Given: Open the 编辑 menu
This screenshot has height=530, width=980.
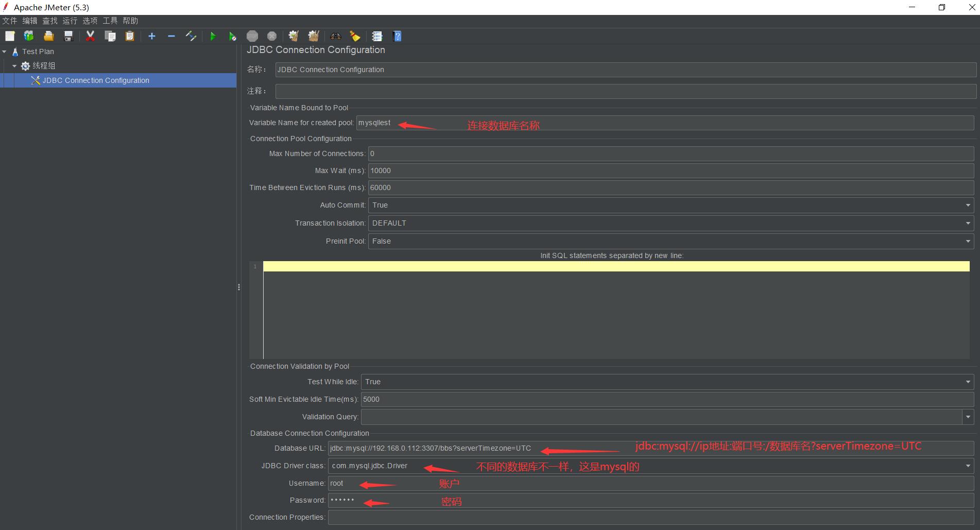Looking at the screenshot, I should 30,21.
